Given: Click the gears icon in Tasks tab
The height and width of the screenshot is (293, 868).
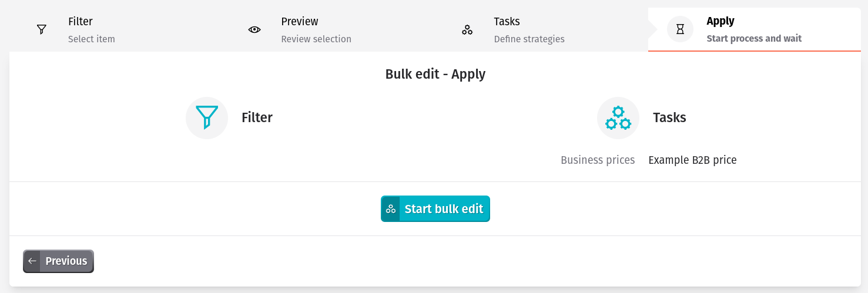Looking at the screenshot, I should pyautogui.click(x=467, y=29).
